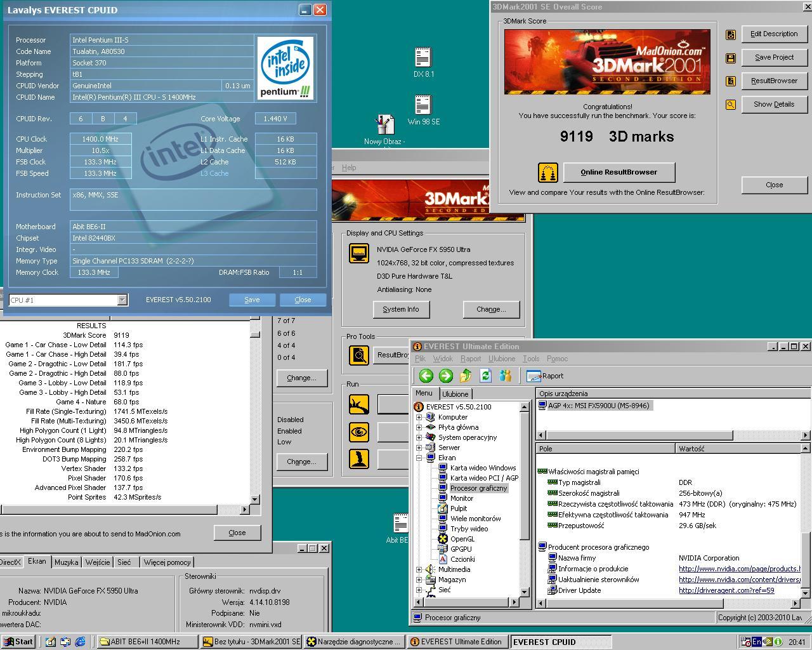Click the eye Demo icon in Run section
812x650 pixels.
point(359,432)
